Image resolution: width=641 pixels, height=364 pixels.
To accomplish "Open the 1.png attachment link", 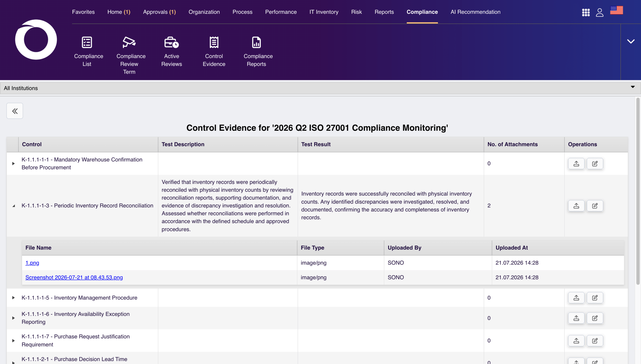I will pos(32,263).
